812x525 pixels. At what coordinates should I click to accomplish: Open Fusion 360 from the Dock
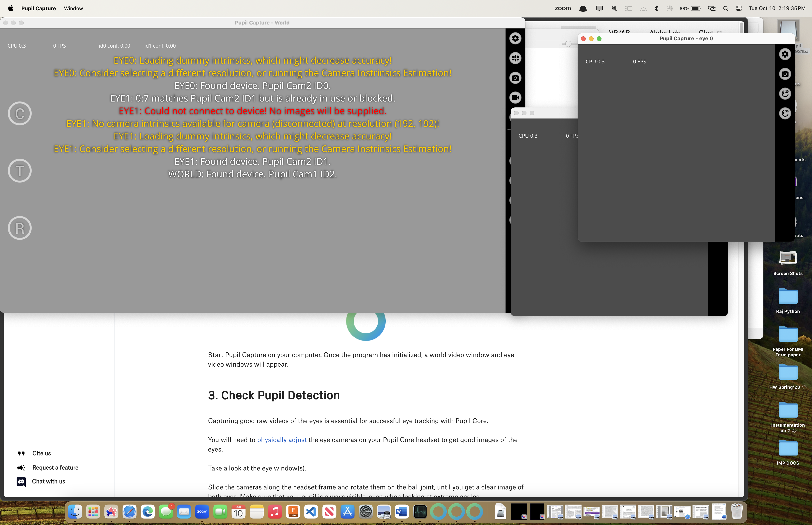coord(293,512)
